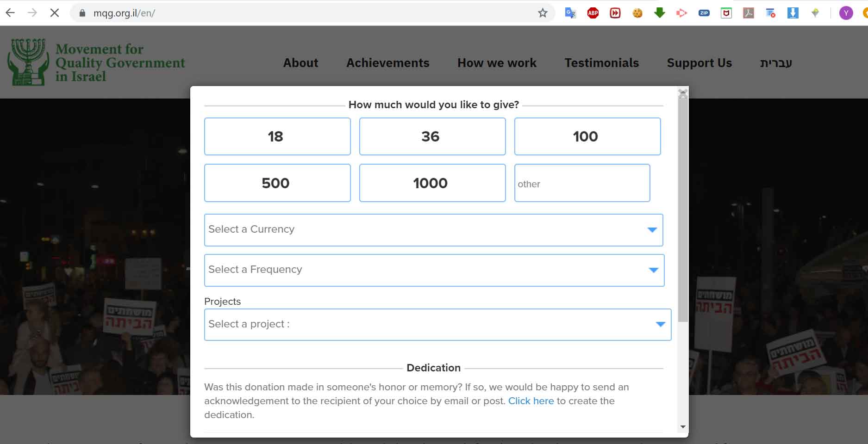Focus the 'other' amount input field
The image size is (868, 444).
[x=582, y=183]
